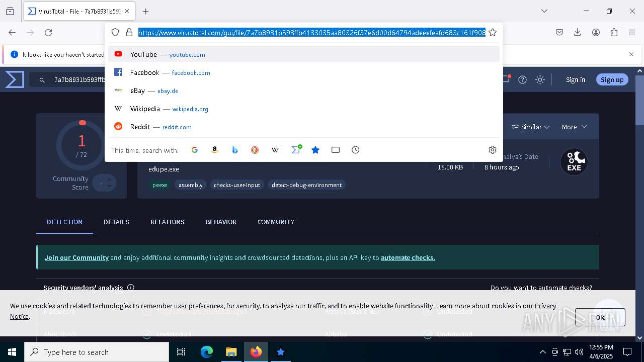Open a new browser tab
644x362 pixels.
tap(146, 11)
